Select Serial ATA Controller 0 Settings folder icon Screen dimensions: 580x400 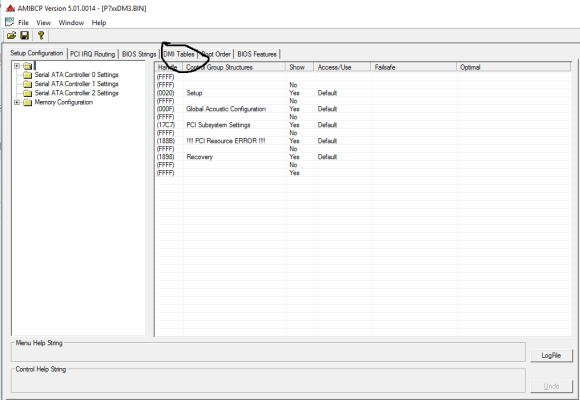coord(27,75)
